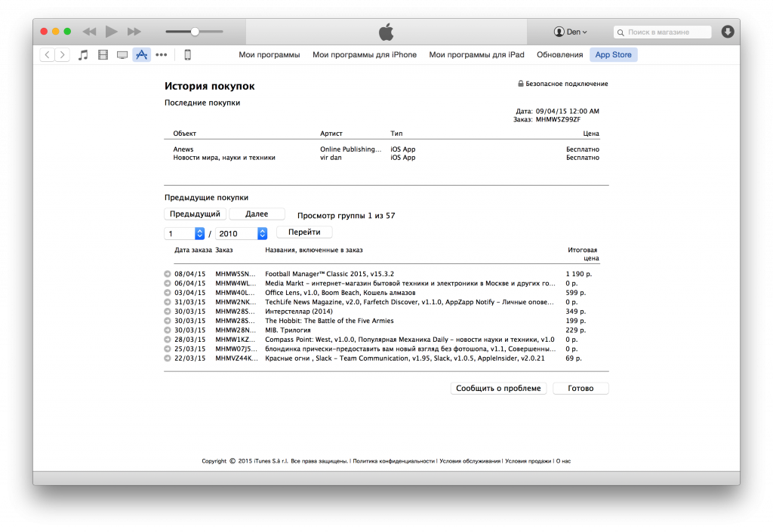Screen dimensions: 773x532
Task: Expand the 03/04/15 Office Lens order
Action: click(168, 293)
